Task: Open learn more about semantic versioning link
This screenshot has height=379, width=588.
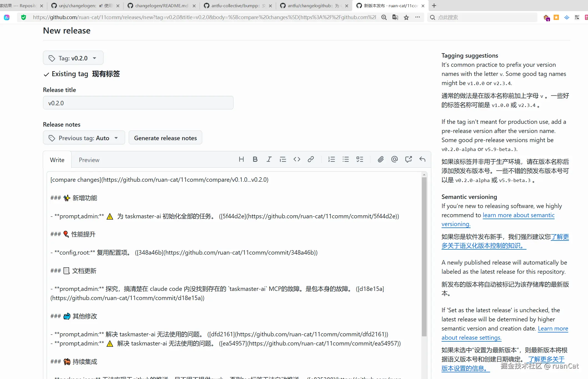Action: (x=518, y=215)
